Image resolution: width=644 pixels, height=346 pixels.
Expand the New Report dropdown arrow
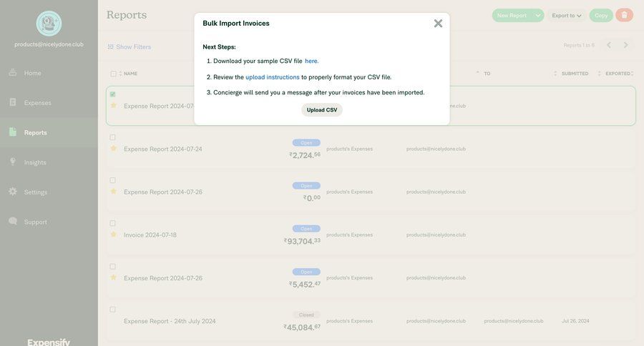point(537,16)
